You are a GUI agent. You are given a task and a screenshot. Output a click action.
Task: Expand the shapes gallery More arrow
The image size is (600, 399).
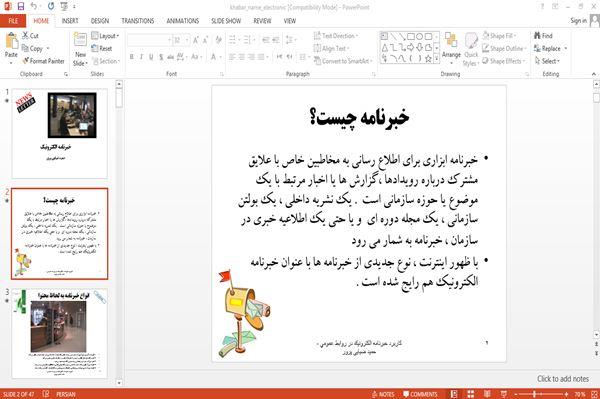(436, 59)
